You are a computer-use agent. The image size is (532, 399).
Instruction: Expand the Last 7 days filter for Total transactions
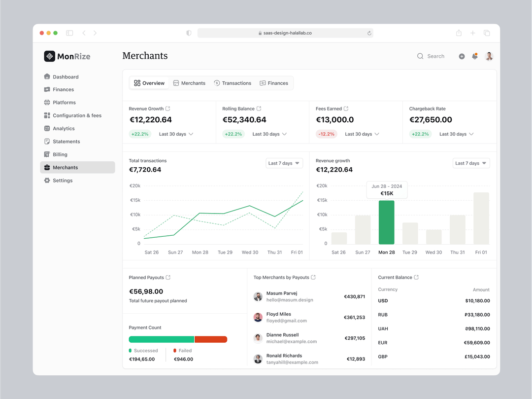point(284,163)
